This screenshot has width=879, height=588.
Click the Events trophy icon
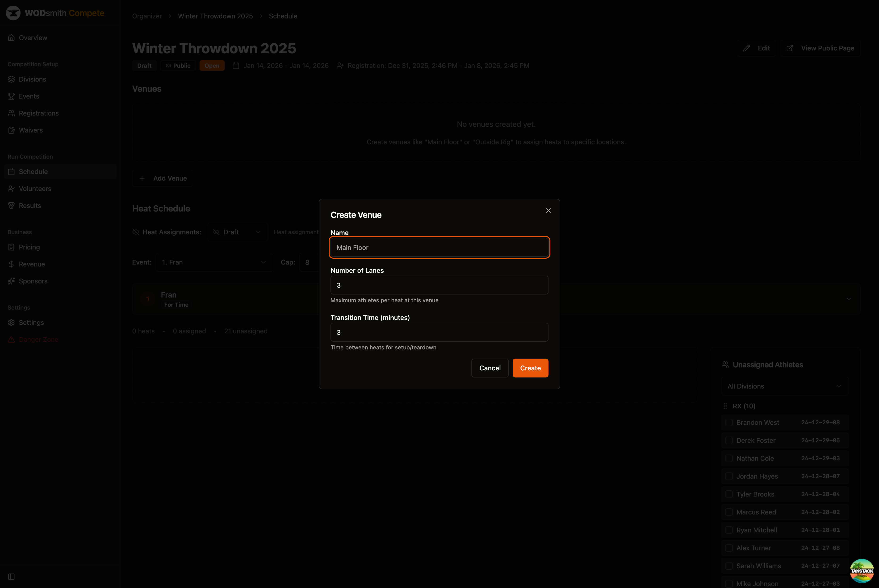pos(11,96)
